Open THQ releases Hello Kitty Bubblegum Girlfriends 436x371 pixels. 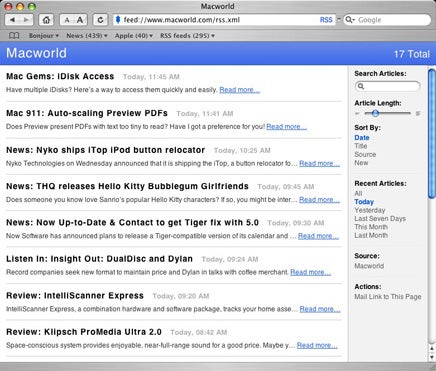point(127,186)
